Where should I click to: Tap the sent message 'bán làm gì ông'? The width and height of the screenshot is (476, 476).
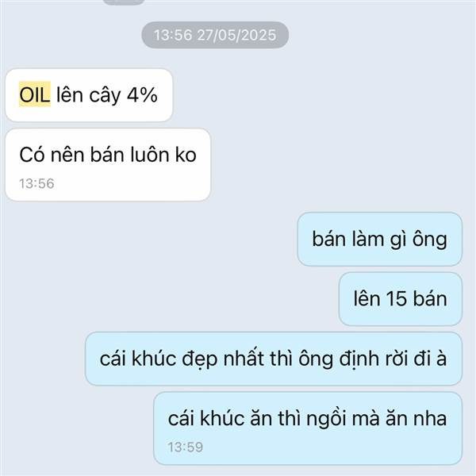click(380, 240)
